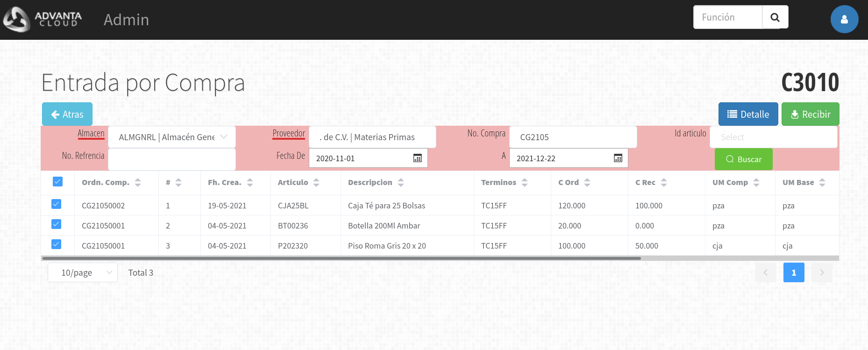This screenshot has height=350, width=868.
Task: Focus the Función search field
Action: pos(728,17)
